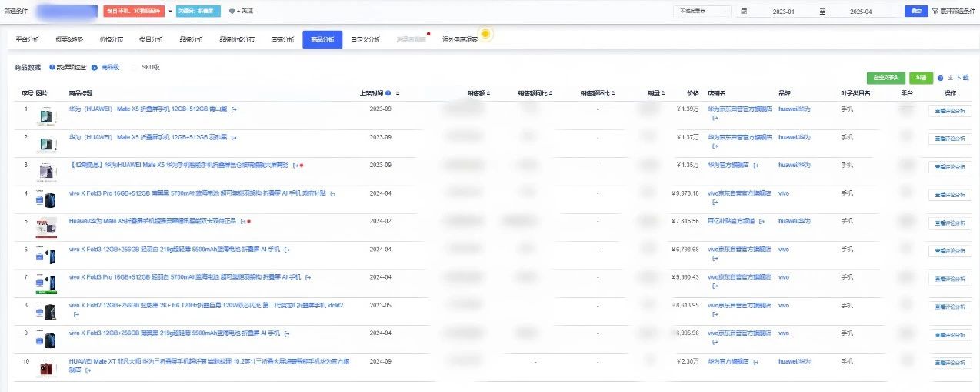Click the download 下载 icon

(x=950, y=78)
